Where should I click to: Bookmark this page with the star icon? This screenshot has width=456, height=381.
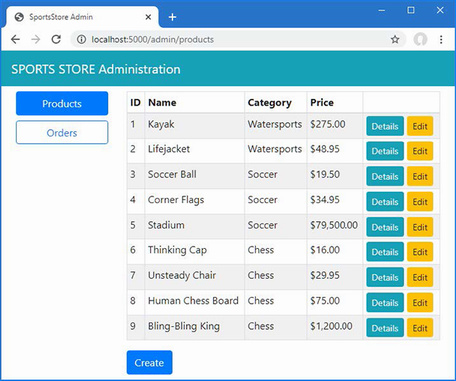pos(395,40)
